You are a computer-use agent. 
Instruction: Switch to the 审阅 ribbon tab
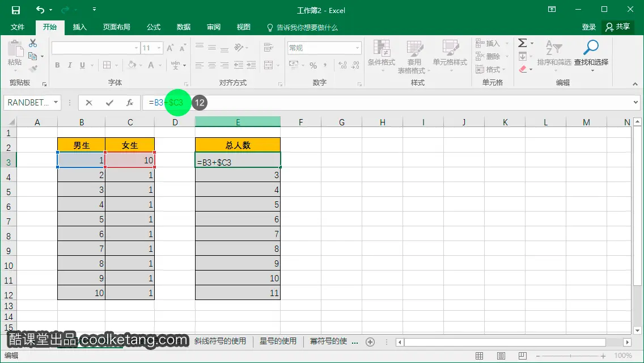click(213, 27)
